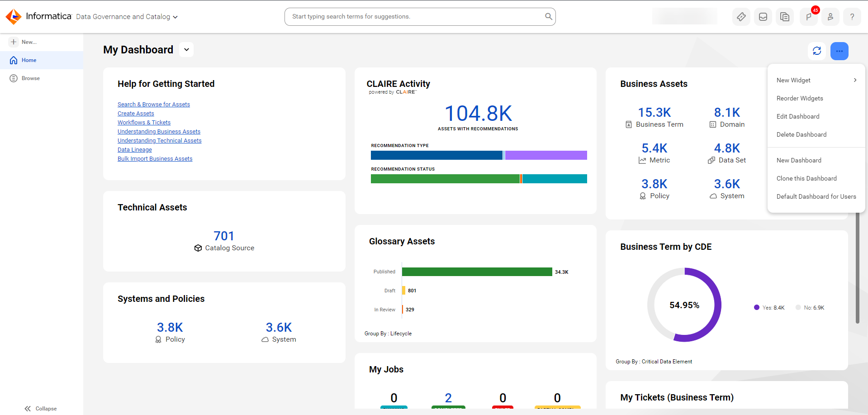Open the copy documents icon in header
Image resolution: width=868 pixels, height=415 pixels.
pyautogui.click(x=785, y=17)
